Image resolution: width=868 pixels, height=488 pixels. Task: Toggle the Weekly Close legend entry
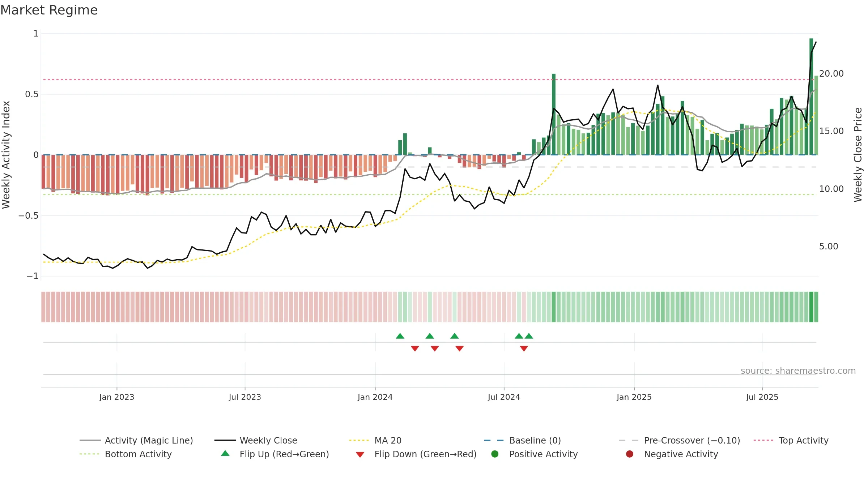pyautogui.click(x=256, y=440)
